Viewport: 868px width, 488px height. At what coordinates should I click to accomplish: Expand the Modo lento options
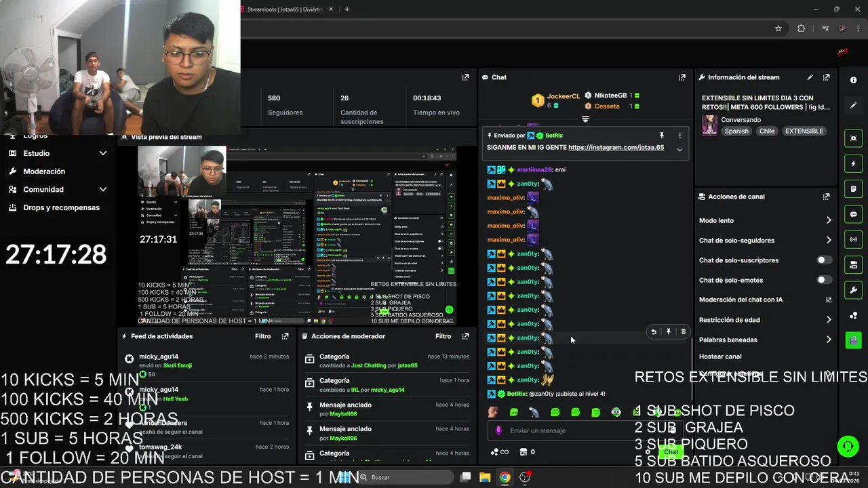click(828, 220)
